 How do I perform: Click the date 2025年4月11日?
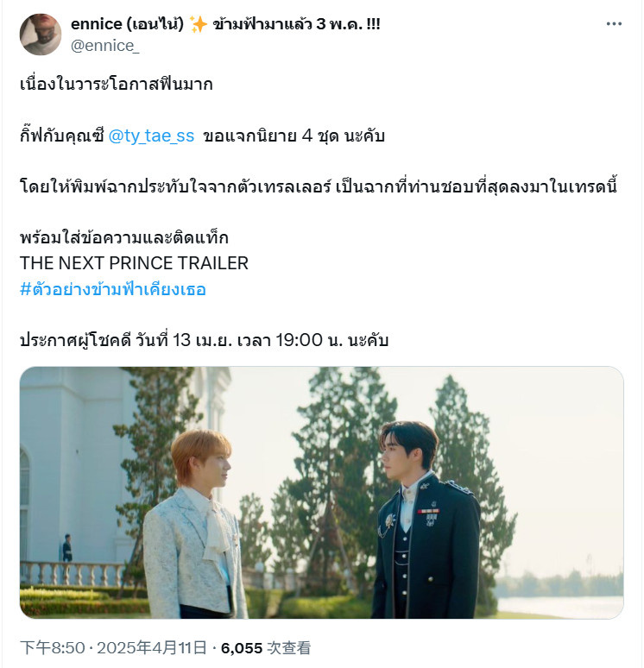152,648
